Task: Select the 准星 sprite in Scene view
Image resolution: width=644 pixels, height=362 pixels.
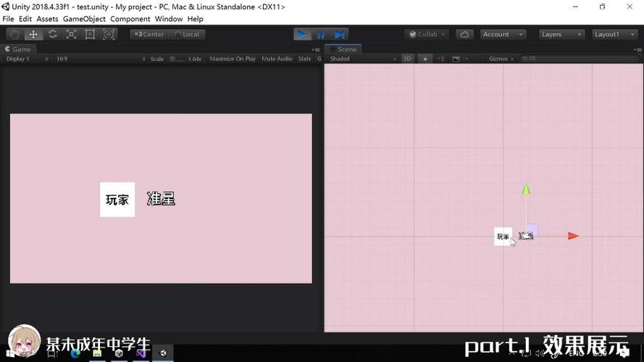Action: 526,236
